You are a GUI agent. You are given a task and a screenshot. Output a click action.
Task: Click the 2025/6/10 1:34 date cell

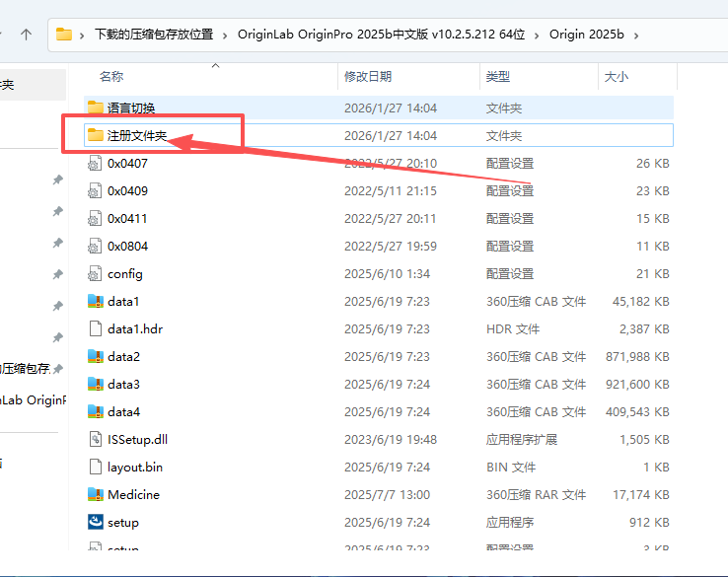pyautogui.click(x=388, y=274)
